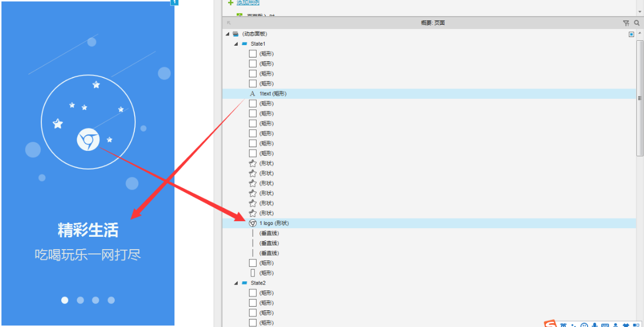Image resolution: width=644 pixels, height=327 pixels.
Task: Select the State2 label in the outline
Action: point(258,283)
